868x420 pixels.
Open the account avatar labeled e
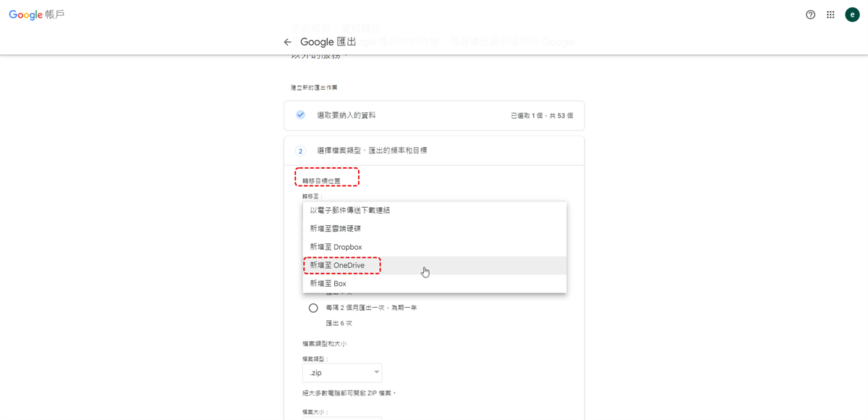coord(852,14)
